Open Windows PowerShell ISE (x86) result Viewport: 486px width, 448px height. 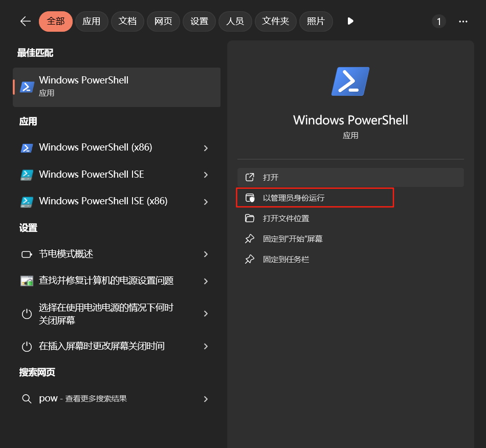coord(117,201)
